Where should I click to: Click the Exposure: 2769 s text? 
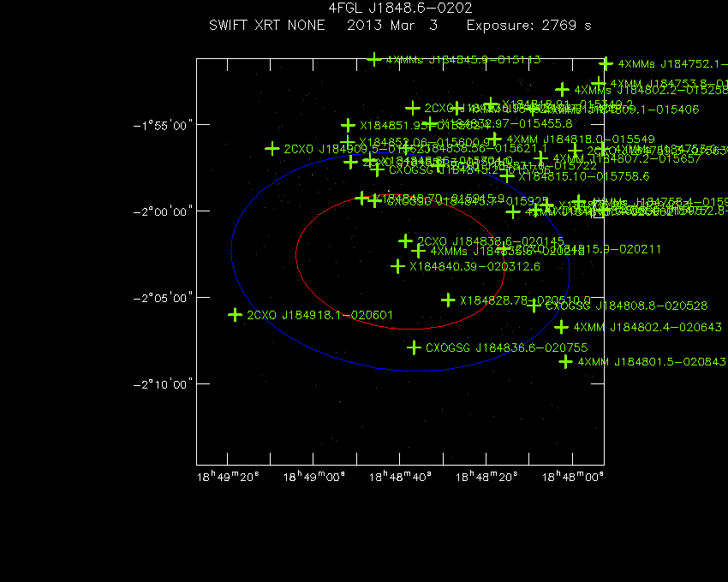point(528,26)
